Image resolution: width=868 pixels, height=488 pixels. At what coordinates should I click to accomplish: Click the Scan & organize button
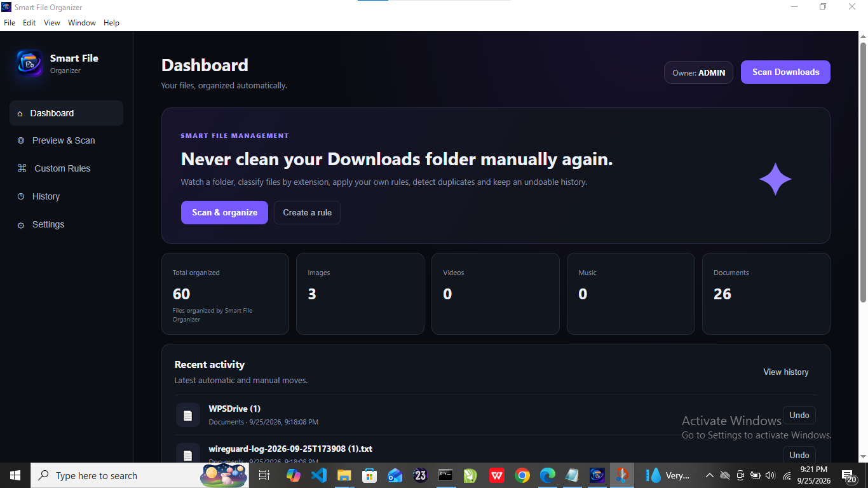224,213
